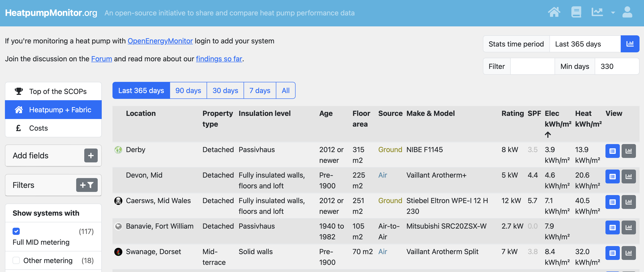Toggle the Other metering checkbox
Screen dimensions: 644x272
click(x=16, y=260)
